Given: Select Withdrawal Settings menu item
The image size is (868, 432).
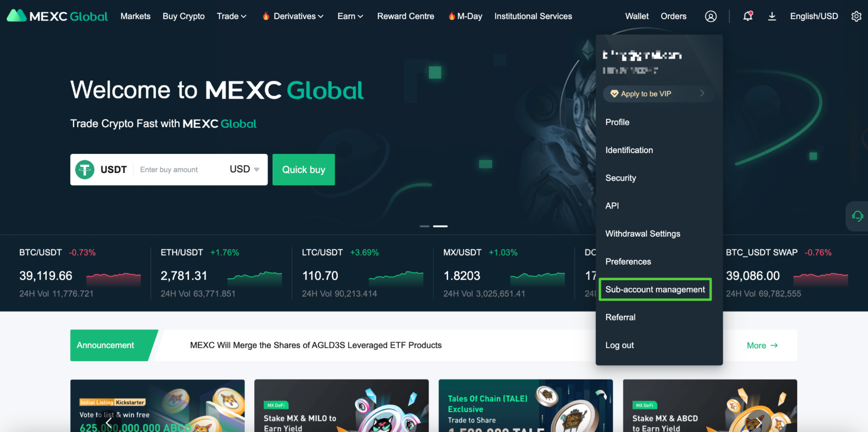Looking at the screenshot, I should point(643,233).
